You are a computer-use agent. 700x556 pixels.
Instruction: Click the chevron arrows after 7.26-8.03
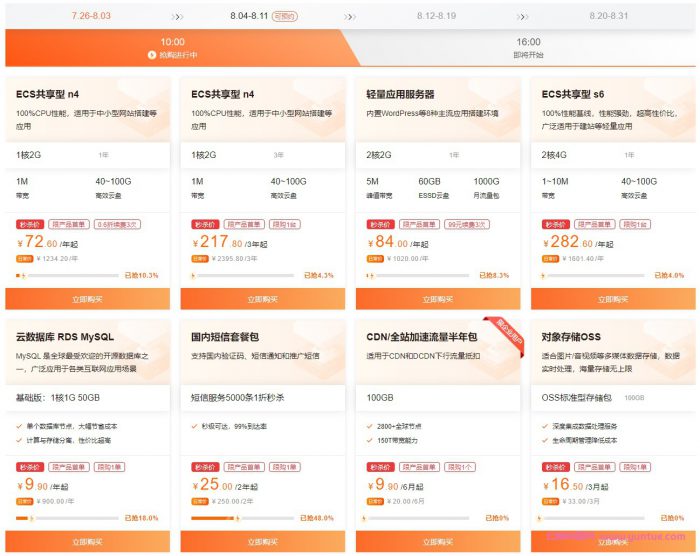coord(177,16)
